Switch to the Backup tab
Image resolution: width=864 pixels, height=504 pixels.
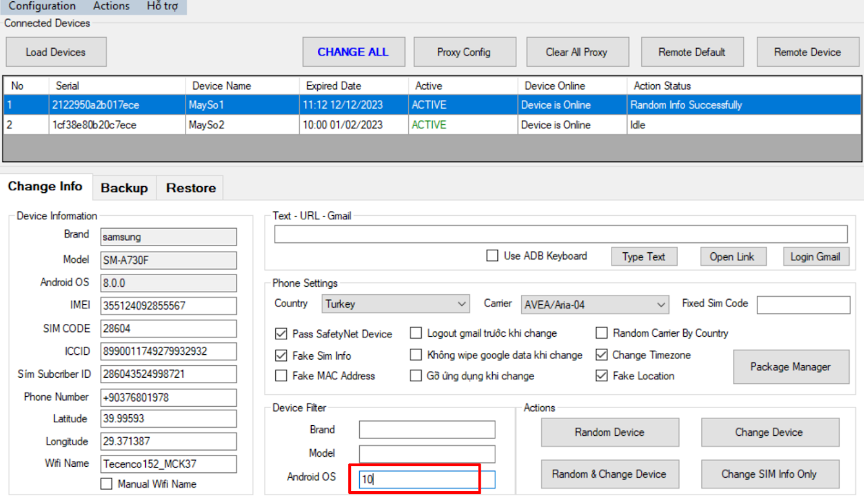click(124, 188)
